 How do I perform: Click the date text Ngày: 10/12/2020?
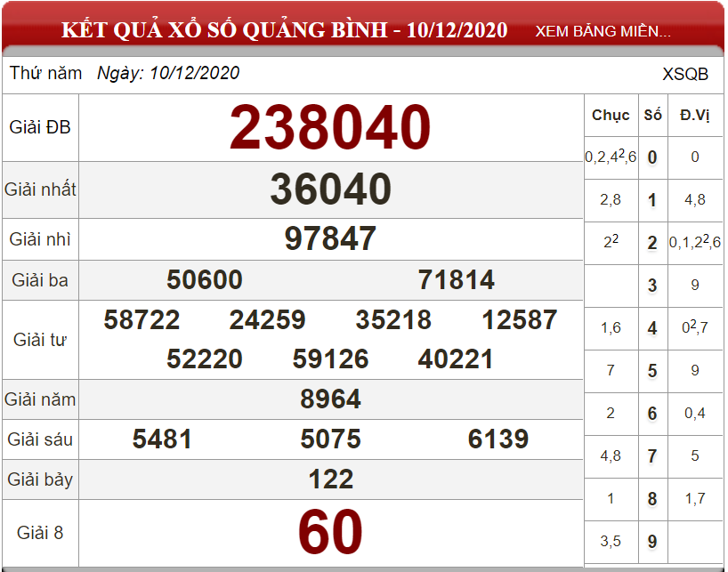pyautogui.click(x=168, y=73)
